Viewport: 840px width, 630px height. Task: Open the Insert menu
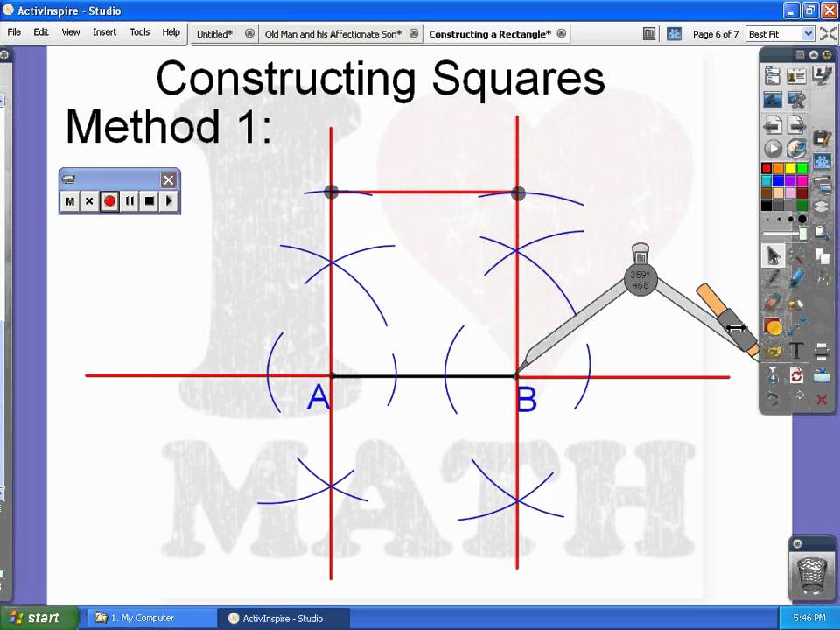(104, 32)
